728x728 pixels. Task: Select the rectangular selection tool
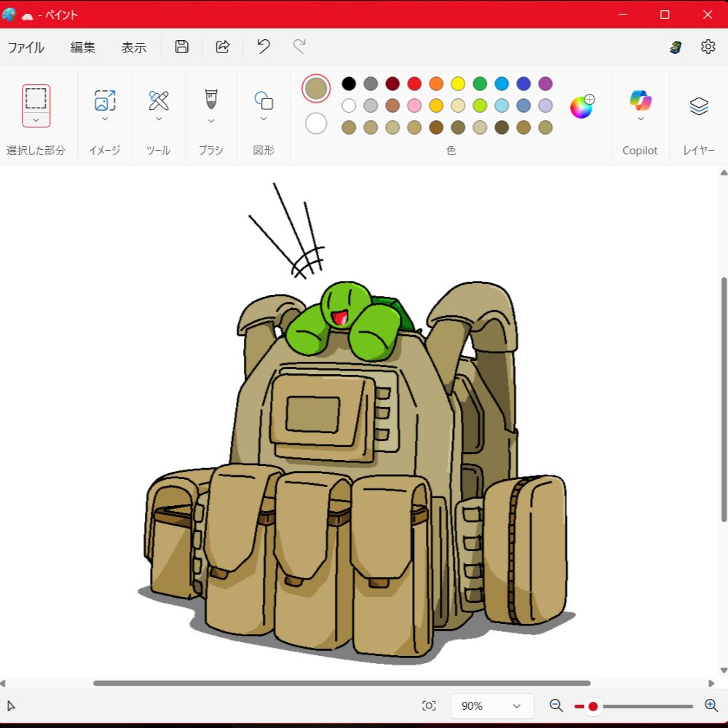[36, 98]
